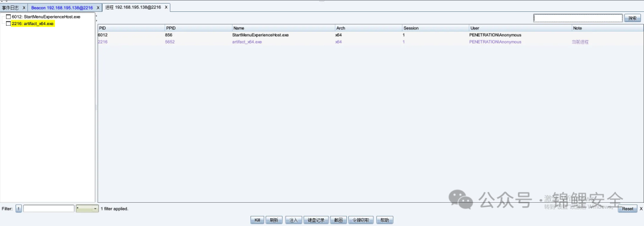Click the 注入 inject button
The image size is (644, 226).
pyautogui.click(x=293, y=220)
